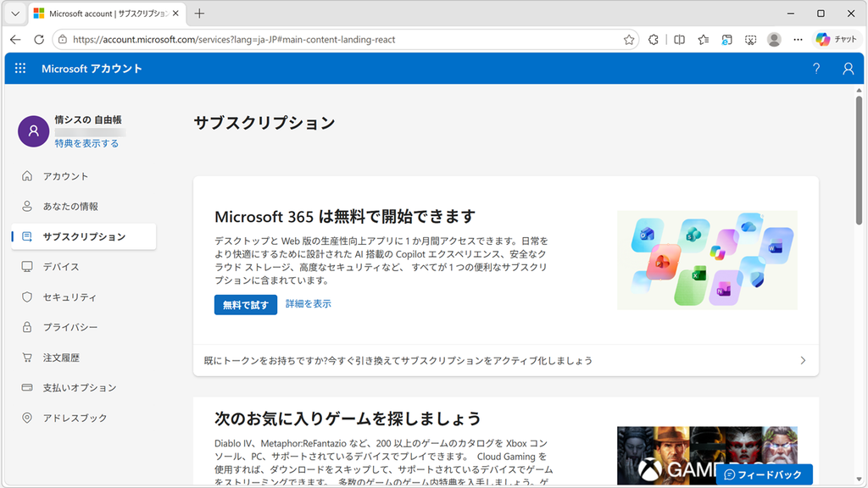
Task: View site information lock icon
Action: 63,39
